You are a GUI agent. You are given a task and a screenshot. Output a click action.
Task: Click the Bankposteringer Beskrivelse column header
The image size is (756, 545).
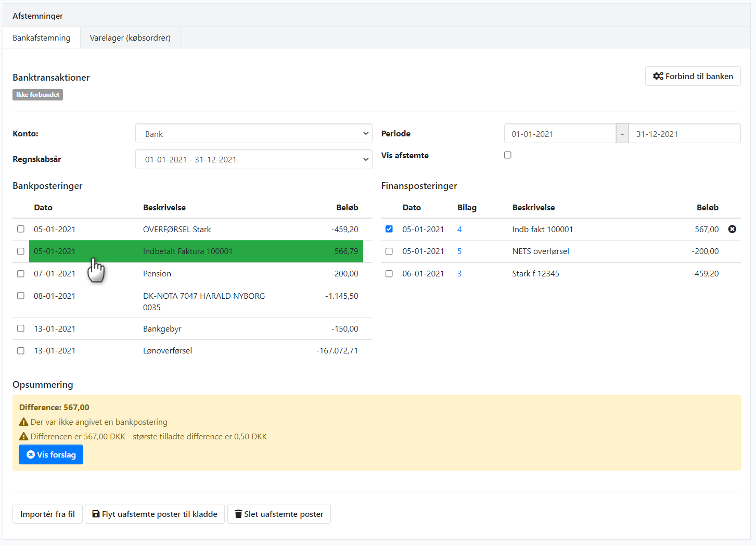(164, 207)
